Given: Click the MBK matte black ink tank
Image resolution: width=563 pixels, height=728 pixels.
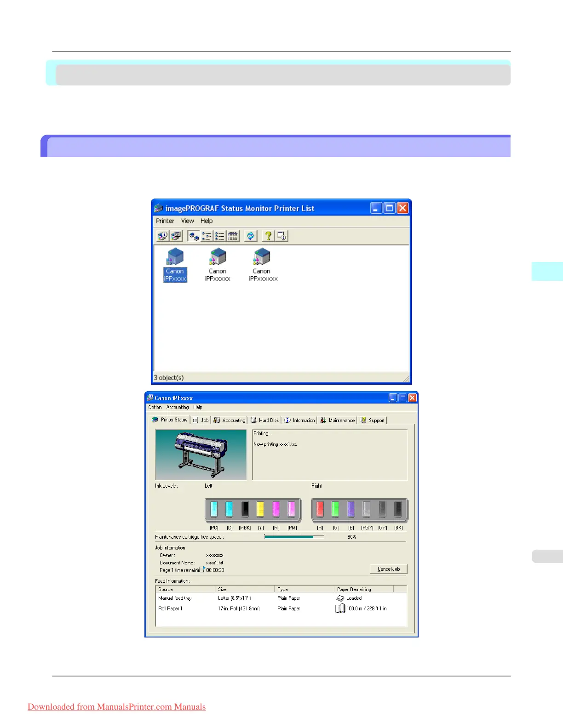Looking at the screenshot, I should [x=245, y=509].
